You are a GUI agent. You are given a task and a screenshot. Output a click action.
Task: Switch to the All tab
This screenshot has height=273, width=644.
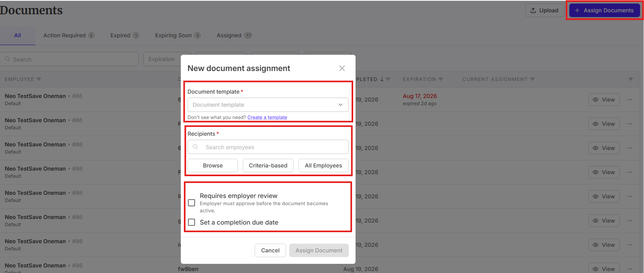pos(17,35)
